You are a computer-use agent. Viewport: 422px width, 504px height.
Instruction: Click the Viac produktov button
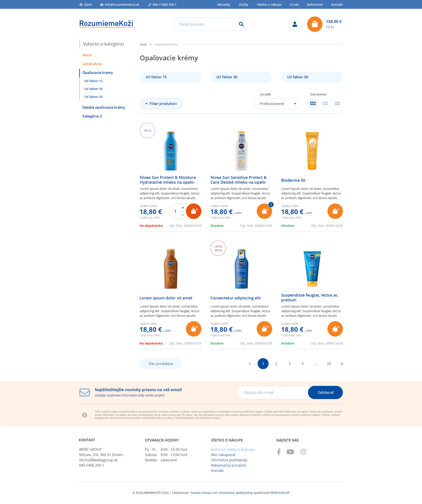[x=161, y=364]
